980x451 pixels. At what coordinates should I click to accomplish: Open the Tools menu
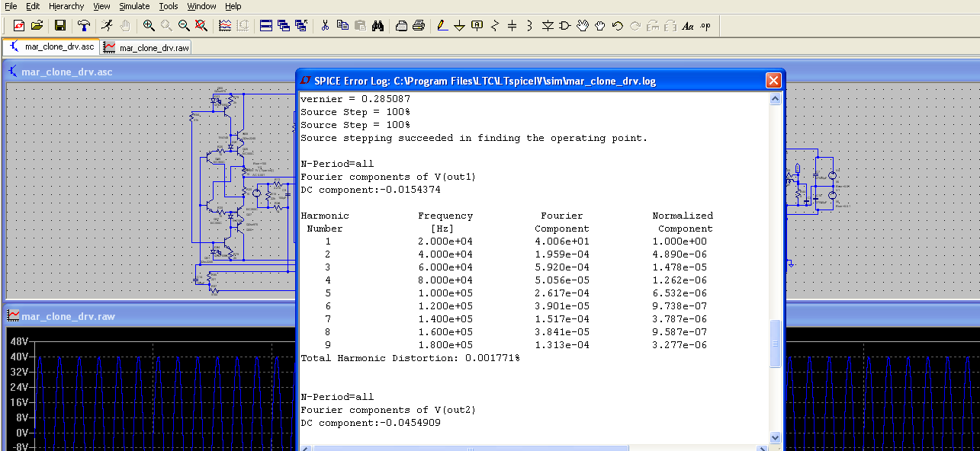coord(169,6)
